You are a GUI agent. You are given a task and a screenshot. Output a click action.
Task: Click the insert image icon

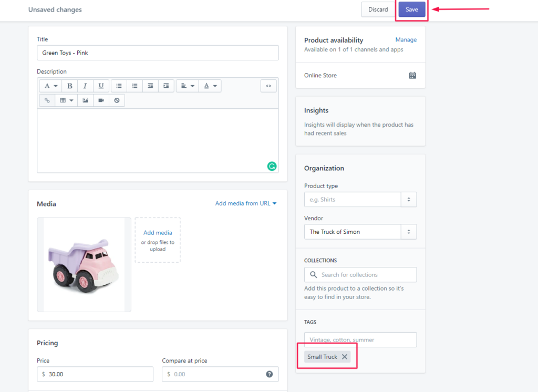[85, 100]
